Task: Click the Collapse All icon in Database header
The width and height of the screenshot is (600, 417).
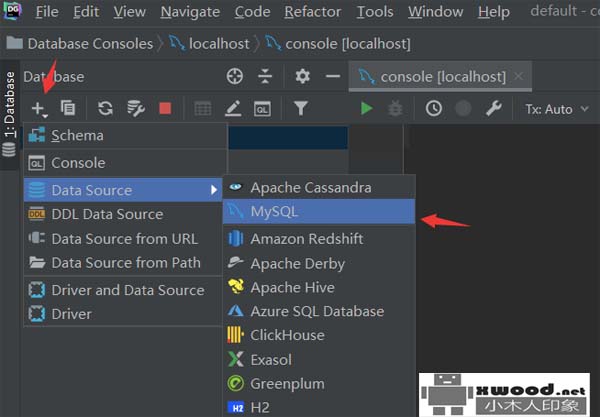Action: (265, 76)
